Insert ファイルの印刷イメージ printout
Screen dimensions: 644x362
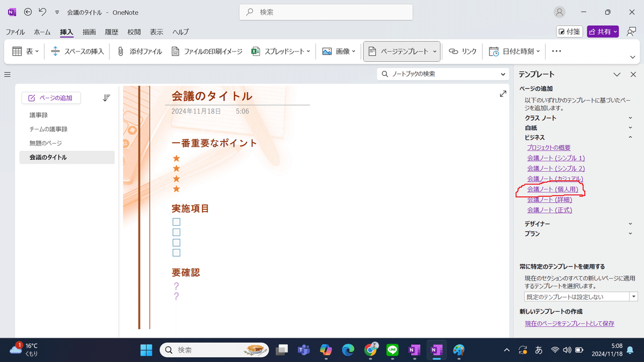[x=208, y=51]
